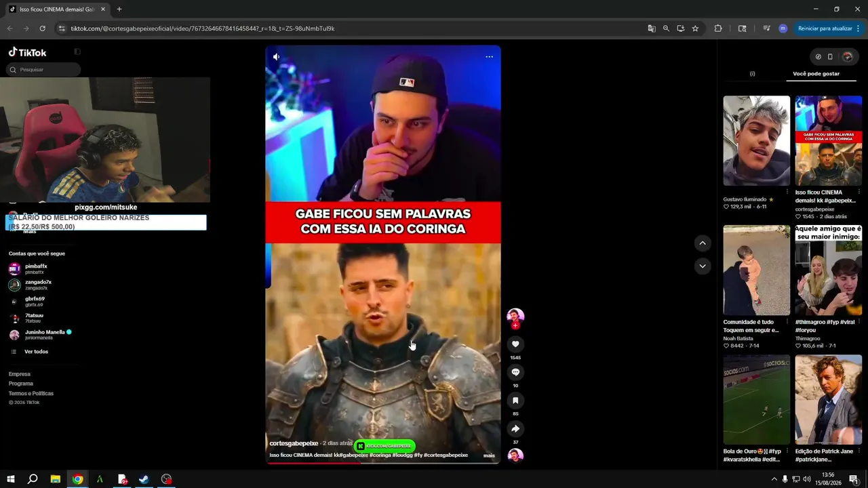The image size is (868, 488).
Task: Open the Chrome extensions puzzle icon
Action: [x=718, y=28]
